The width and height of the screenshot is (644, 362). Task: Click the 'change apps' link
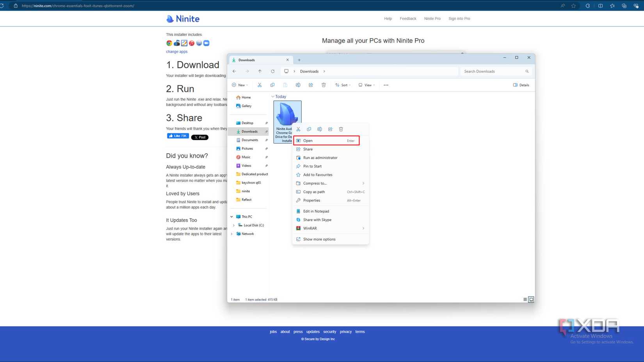(176, 51)
